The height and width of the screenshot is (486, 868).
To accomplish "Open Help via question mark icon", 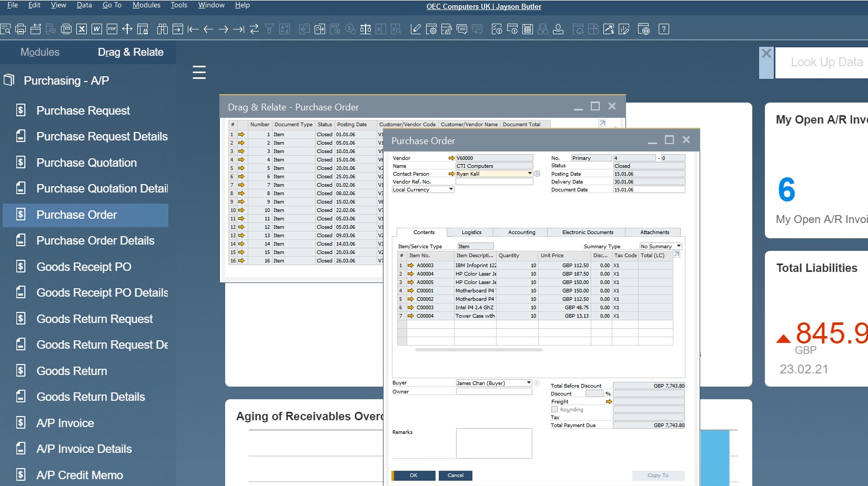I will point(664,29).
